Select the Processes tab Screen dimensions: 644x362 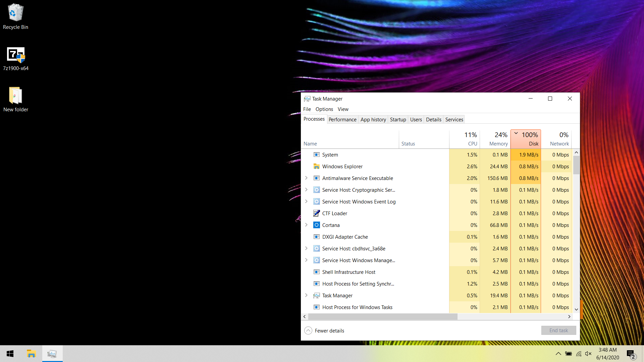(314, 119)
